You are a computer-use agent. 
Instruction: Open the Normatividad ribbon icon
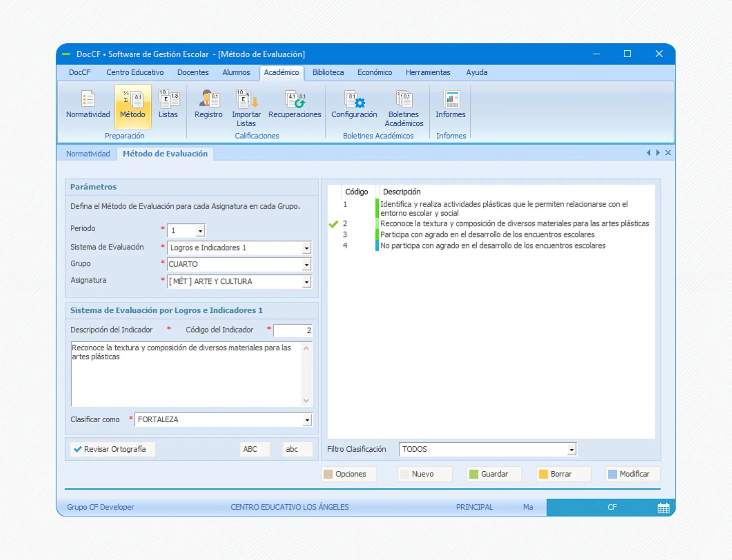(88, 104)
